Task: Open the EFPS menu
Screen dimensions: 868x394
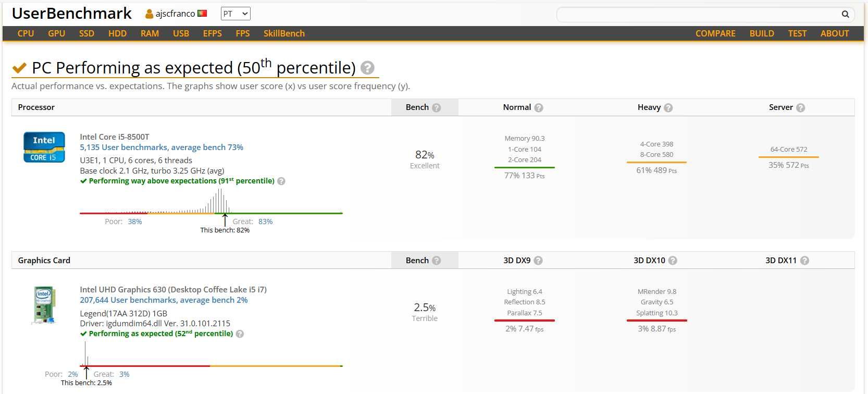Action: [212, 33]
